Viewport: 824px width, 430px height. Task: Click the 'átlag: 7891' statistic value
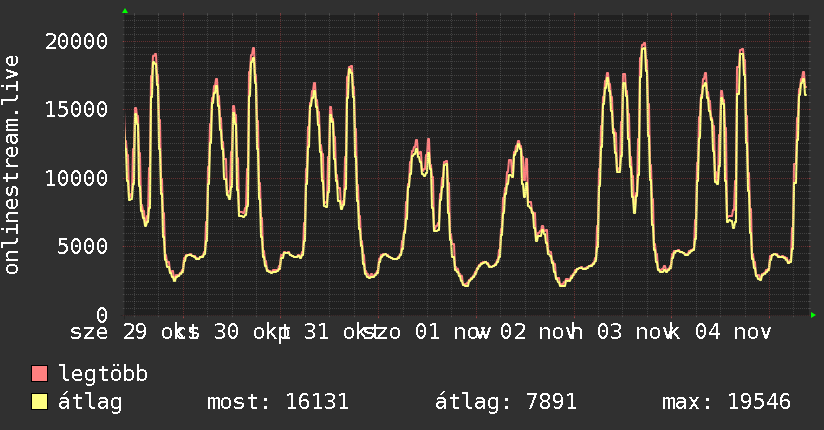click(x=506, y=402)
